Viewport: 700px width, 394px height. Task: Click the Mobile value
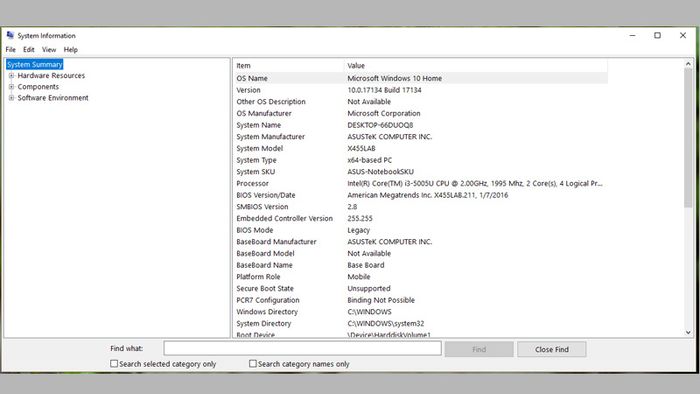click(x=359, y=277)
